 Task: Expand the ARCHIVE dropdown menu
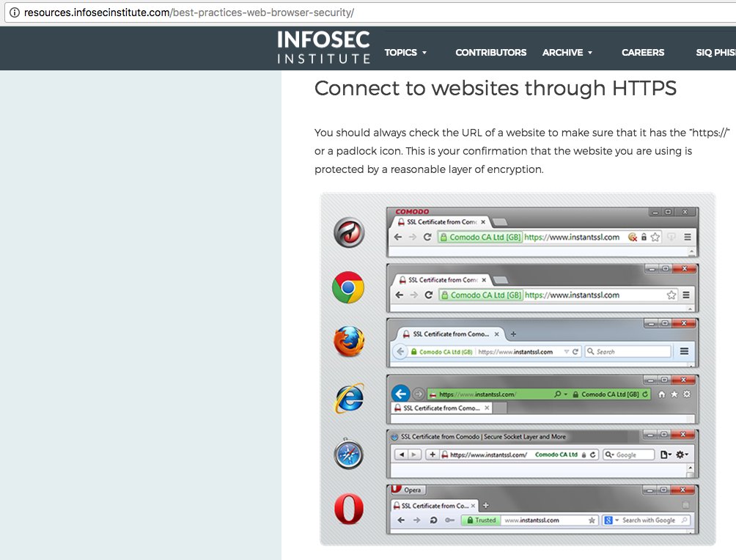click(x=567, y=53)
